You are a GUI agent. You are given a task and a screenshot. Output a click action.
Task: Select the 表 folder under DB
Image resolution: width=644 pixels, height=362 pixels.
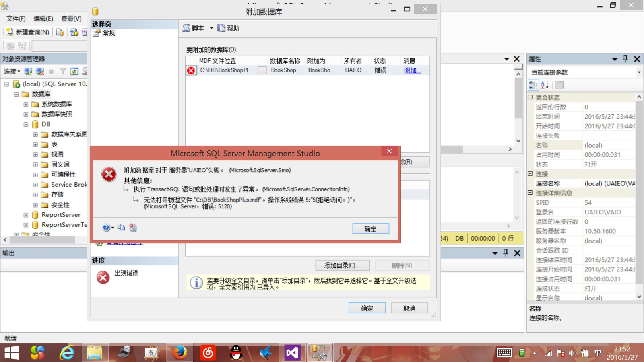[54, 144]
